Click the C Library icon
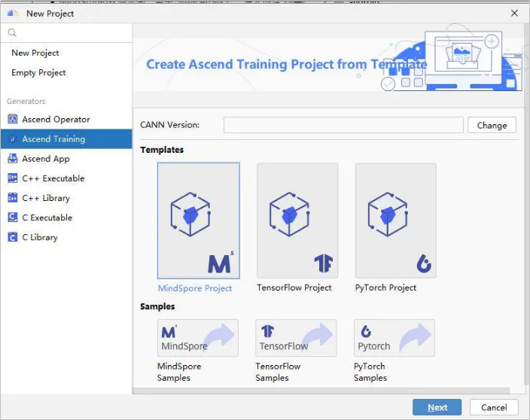 13,237
